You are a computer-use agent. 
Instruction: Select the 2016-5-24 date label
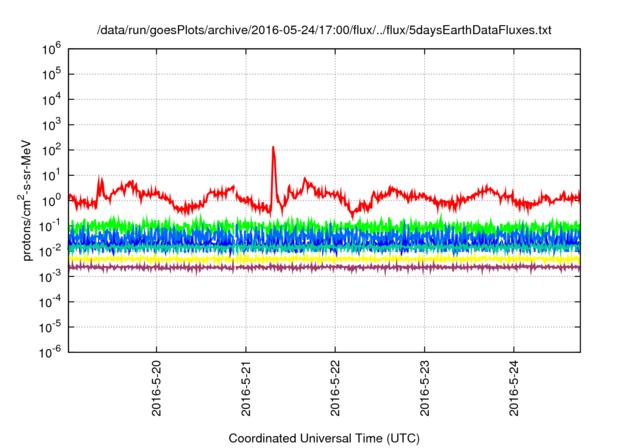coord(514,388)
